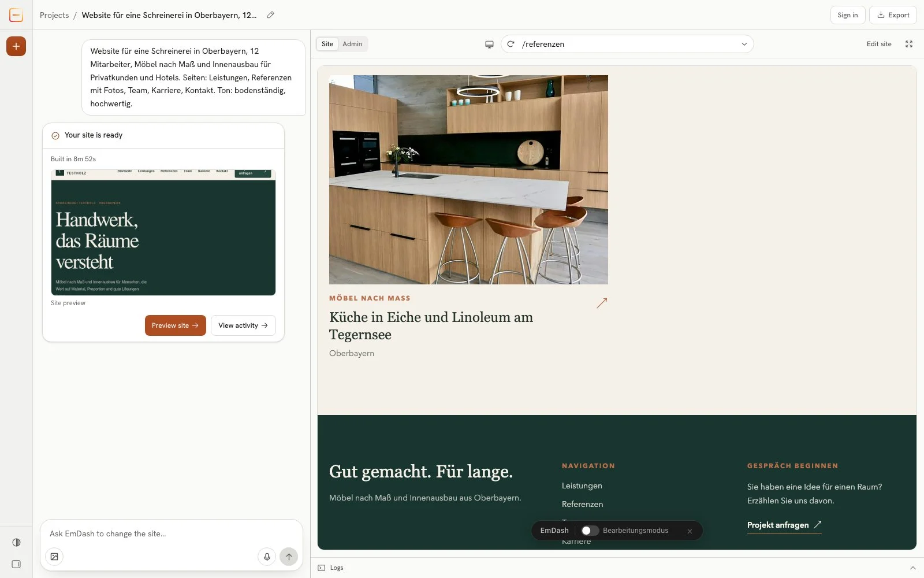Click the Preview site button

point(175,325)
